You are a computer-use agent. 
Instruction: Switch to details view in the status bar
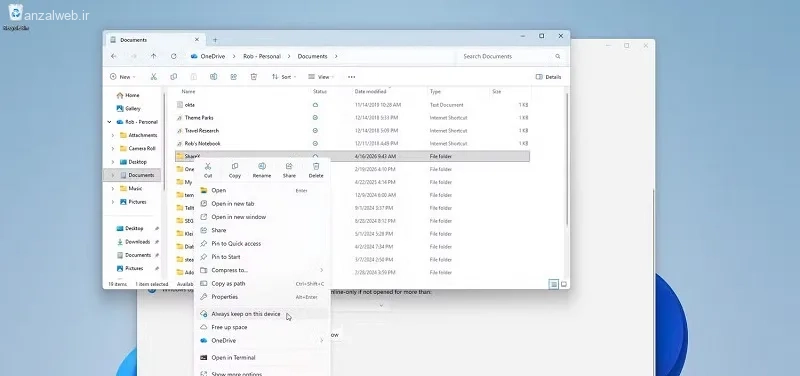coord(554,284)
